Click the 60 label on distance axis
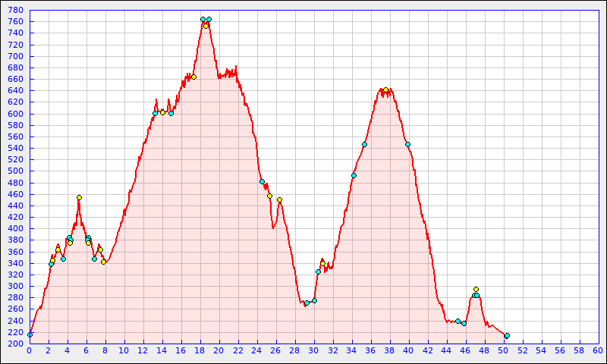Viewport: 607px width, 364px height. (597, 350)
